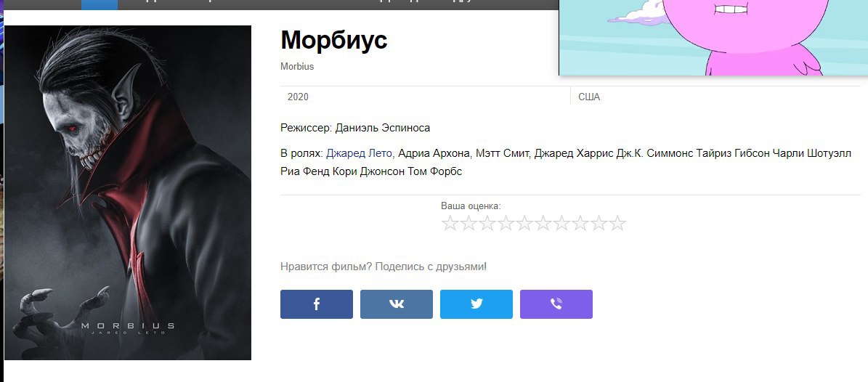Select the title Морбиус
Image resolution: width=868 pixels, height=382 pixels.
(334, 40)
